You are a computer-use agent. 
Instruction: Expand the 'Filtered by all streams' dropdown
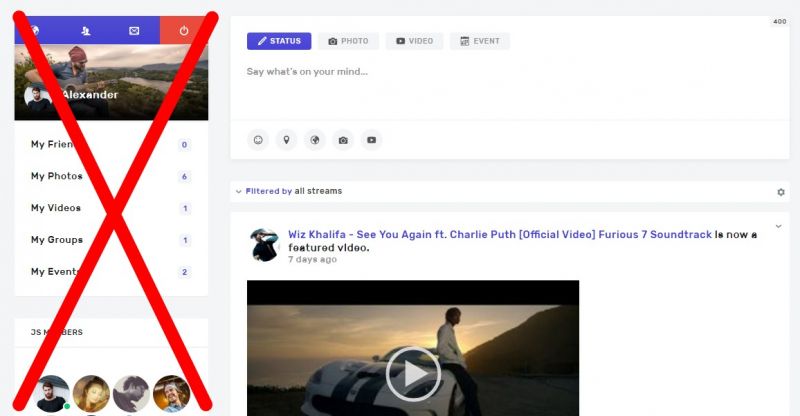coord(289,191)
